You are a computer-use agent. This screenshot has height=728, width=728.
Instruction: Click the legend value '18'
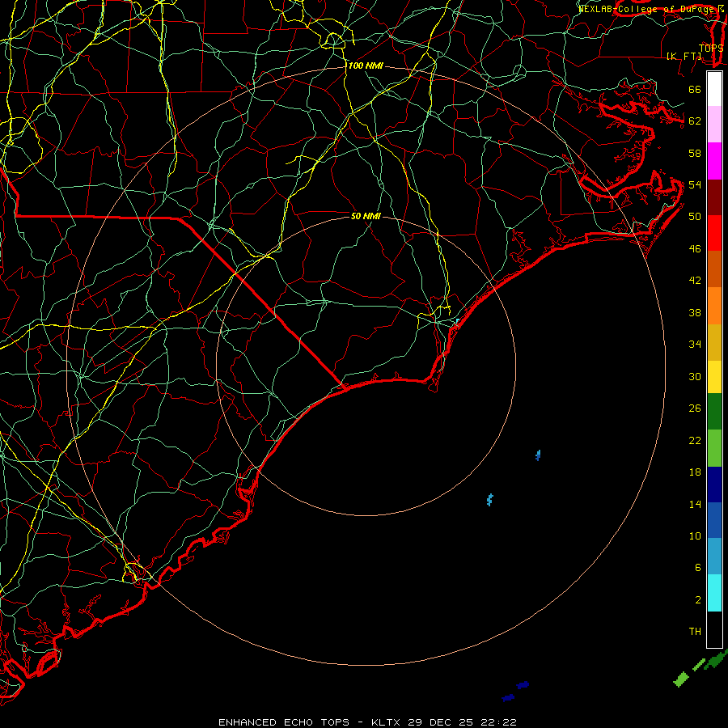(695, 472)
